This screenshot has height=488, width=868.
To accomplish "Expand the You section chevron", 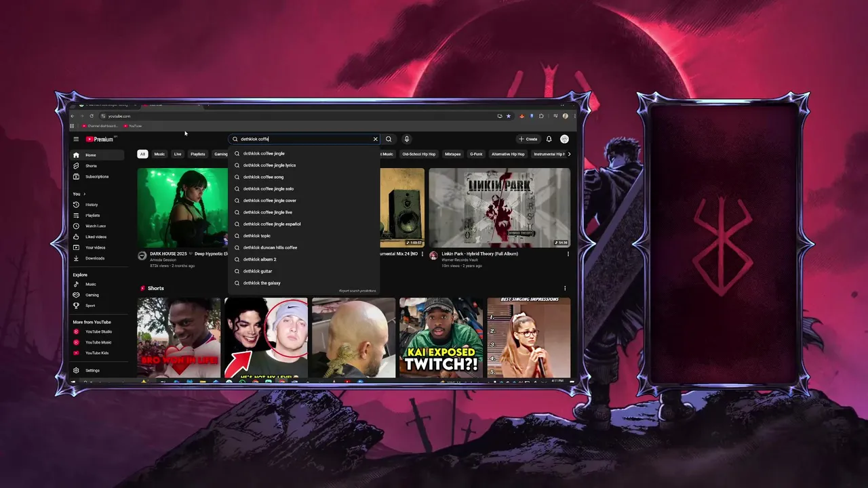I will 84,194.
